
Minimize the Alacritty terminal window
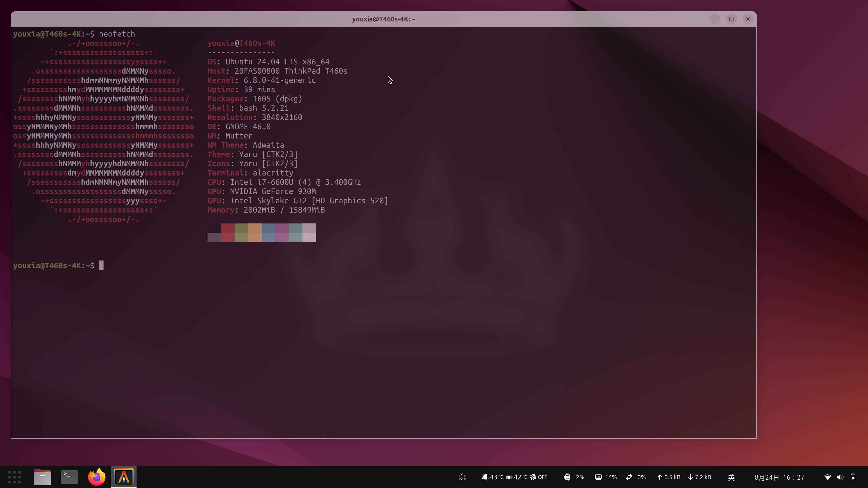tap(715, 19)
